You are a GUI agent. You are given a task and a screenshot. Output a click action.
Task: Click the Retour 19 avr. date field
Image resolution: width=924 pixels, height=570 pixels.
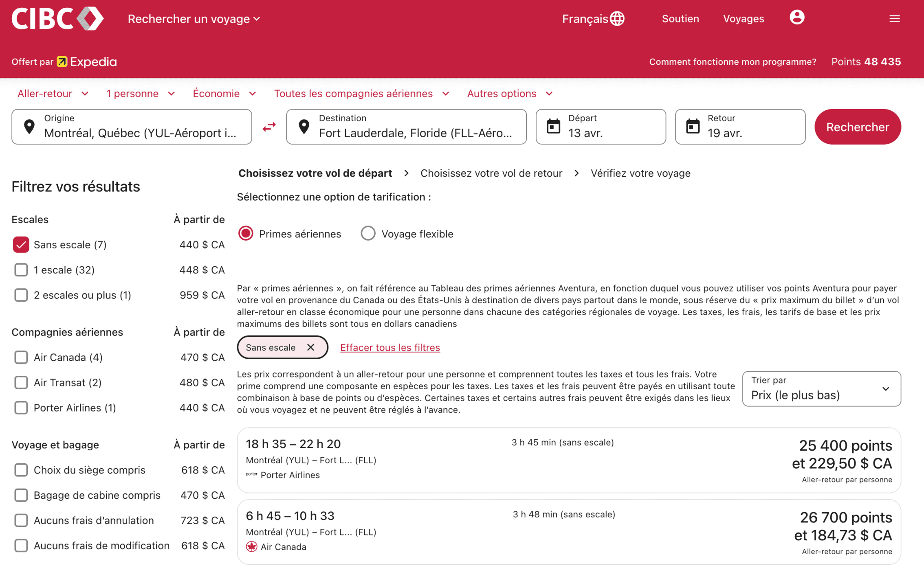coord(740,127)
